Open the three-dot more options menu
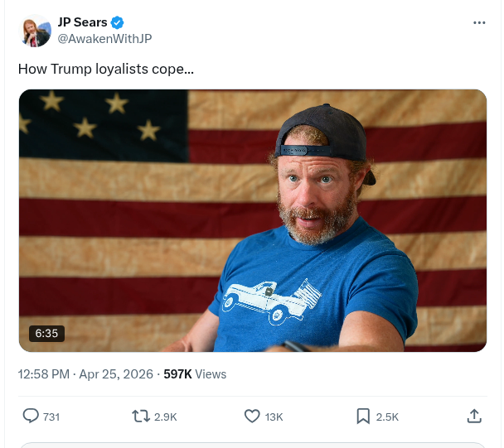The width and height of the screenshot is (504, 448). (x=479, y=22)
